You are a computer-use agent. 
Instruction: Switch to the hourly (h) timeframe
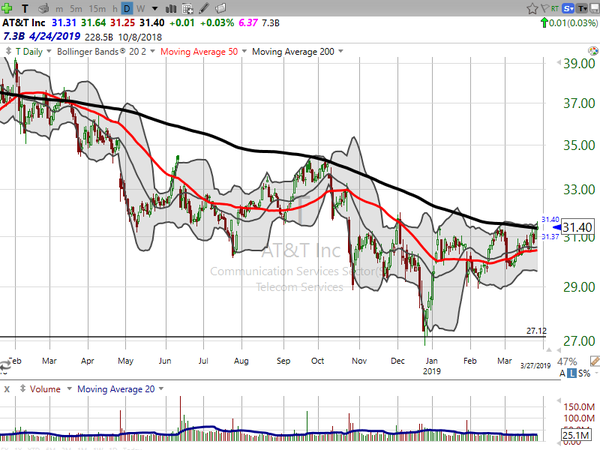click(115, 8)
